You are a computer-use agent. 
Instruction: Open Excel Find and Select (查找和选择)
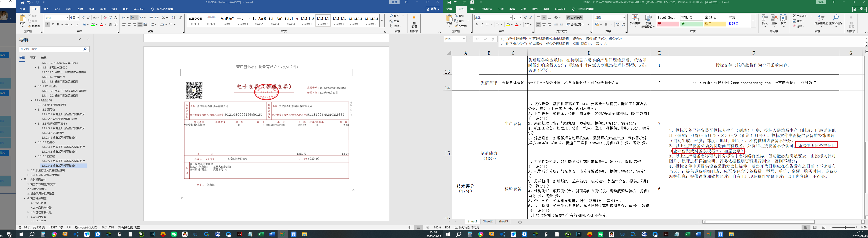point(835,20)
